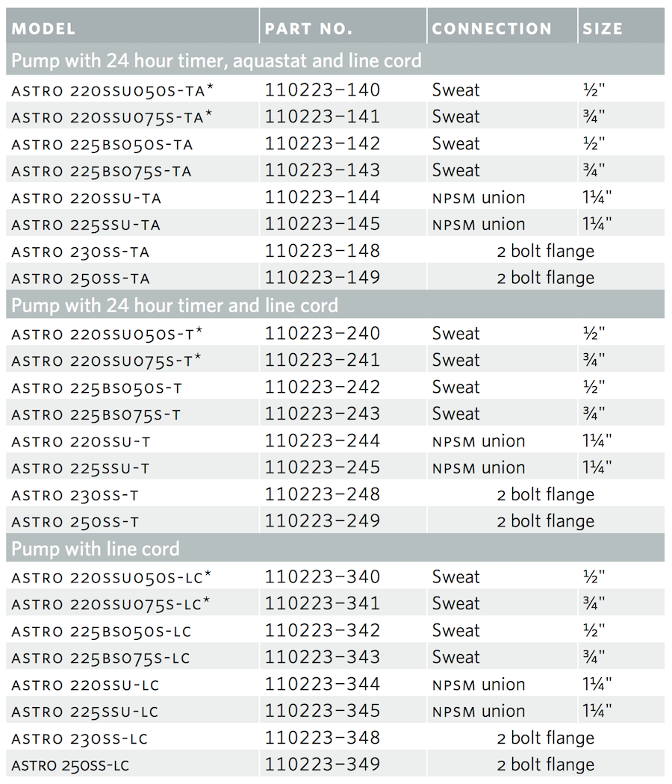Click the SIZE column header
The image size is (672, 784).
point(602,29)
